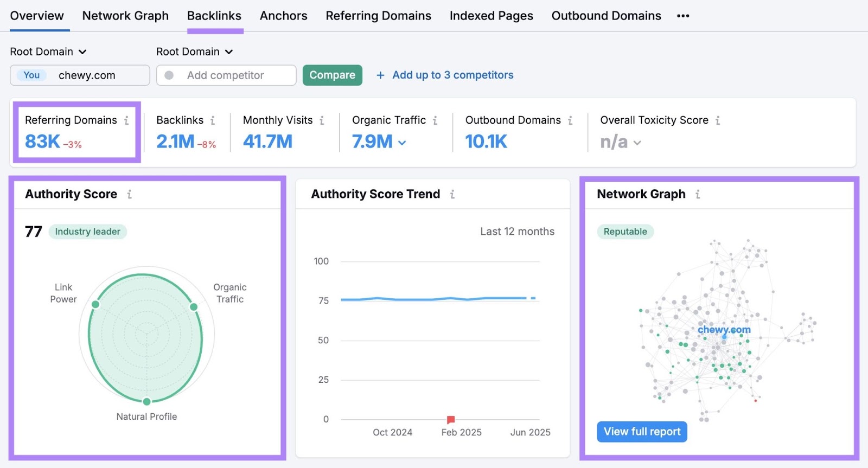
Task: Click View full report button
Action: pos(642,432)
